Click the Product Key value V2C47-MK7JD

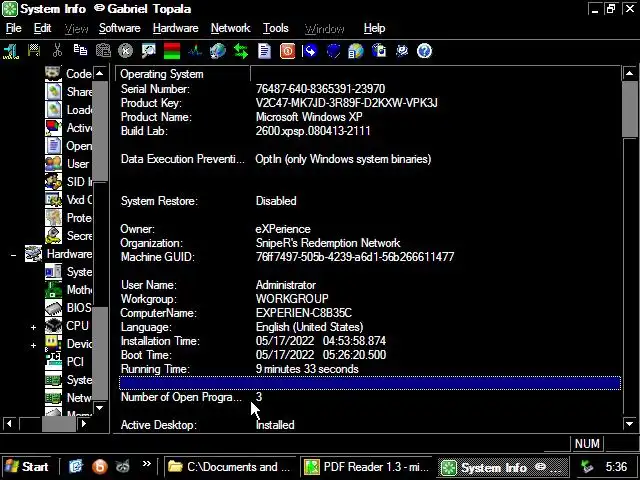point(347,103)
